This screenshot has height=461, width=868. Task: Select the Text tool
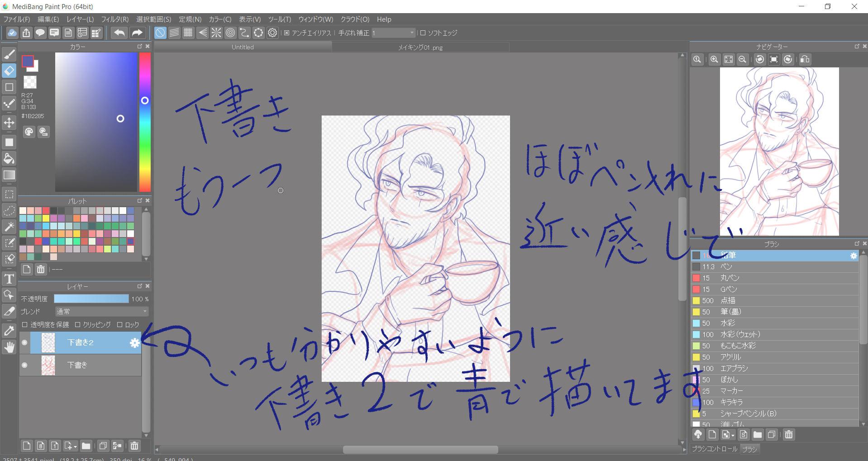tap(9, 279)
